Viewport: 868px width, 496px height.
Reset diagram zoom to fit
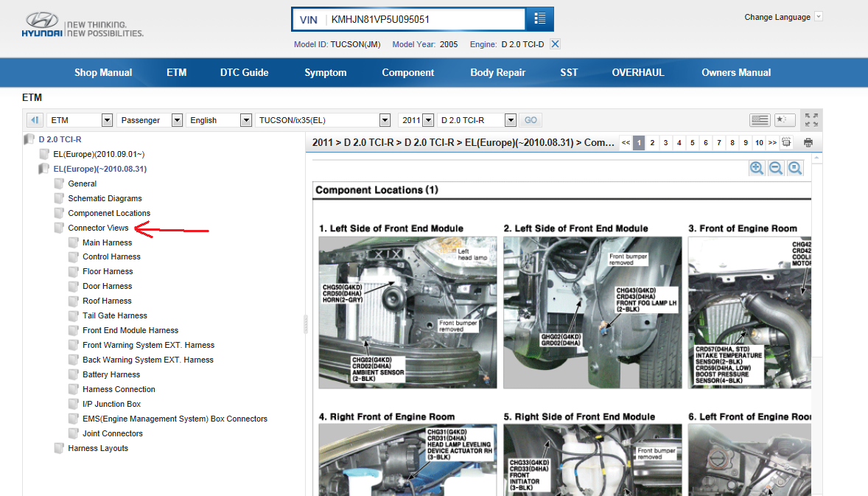[795, 168]
